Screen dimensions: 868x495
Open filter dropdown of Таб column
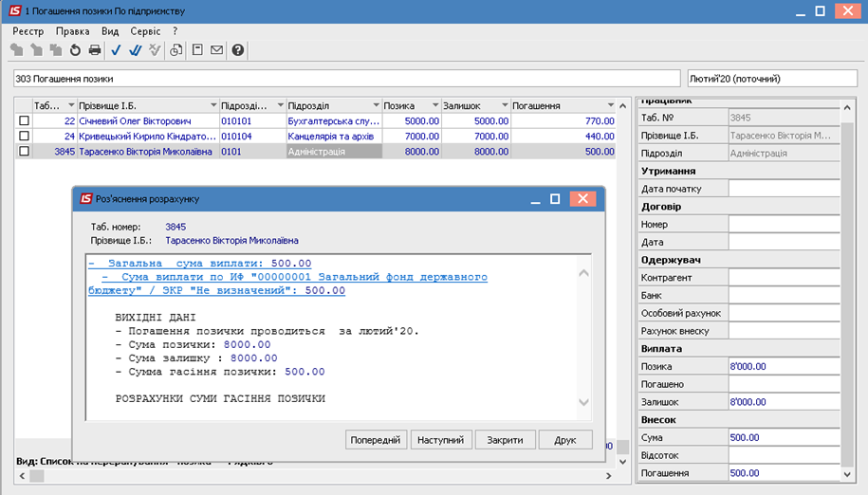point(71,105)
